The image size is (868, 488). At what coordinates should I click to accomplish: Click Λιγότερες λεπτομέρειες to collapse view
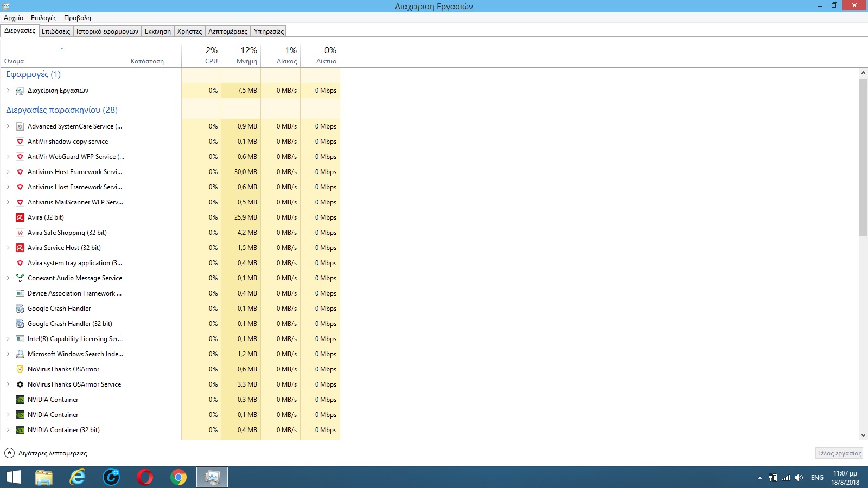tap(46, 453)
